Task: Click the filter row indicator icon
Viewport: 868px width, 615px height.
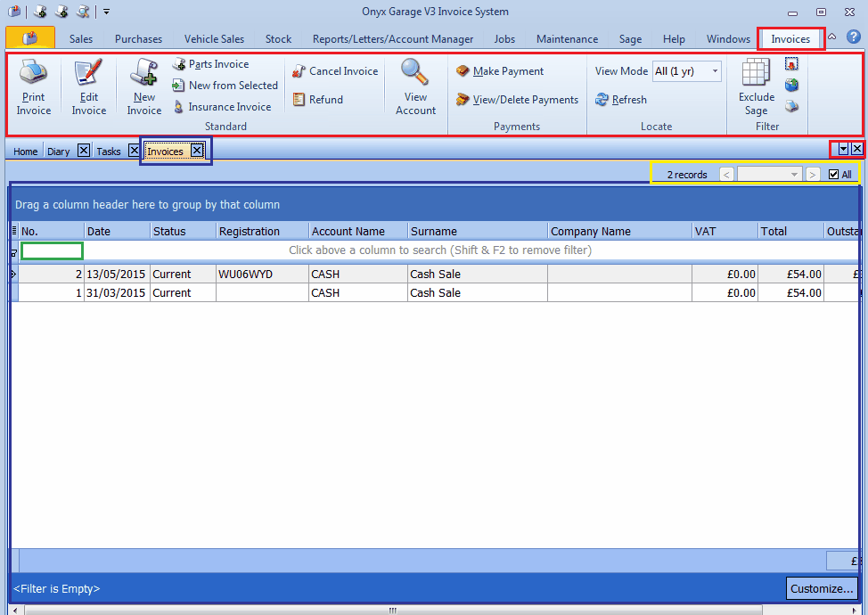Action: (14, 252)
